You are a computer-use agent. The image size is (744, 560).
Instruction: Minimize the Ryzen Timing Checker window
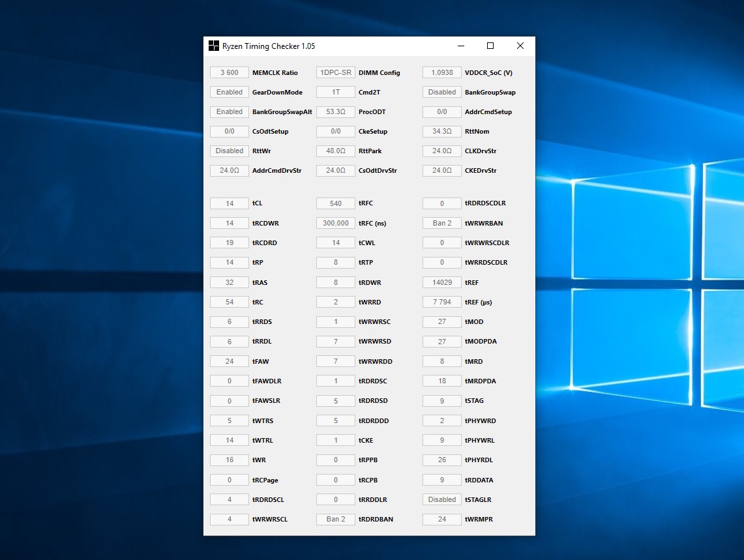(461, 46)
